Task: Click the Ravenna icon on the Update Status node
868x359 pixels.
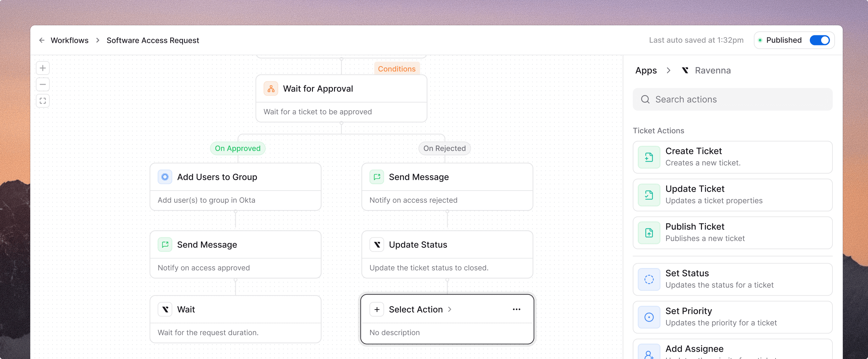Action: pos(377,245)
